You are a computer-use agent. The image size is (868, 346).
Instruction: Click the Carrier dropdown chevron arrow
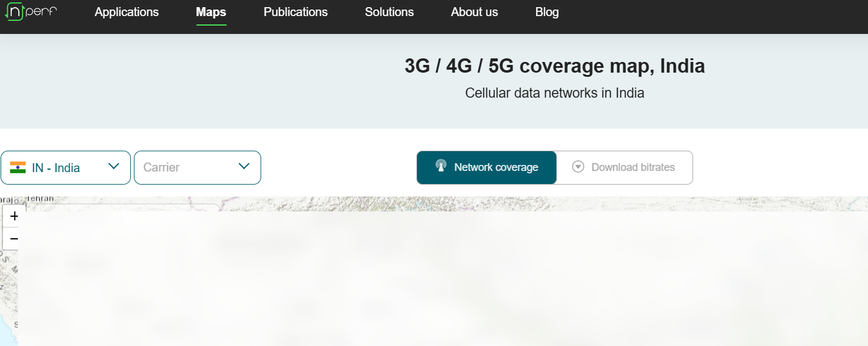(x=244, y=167)
